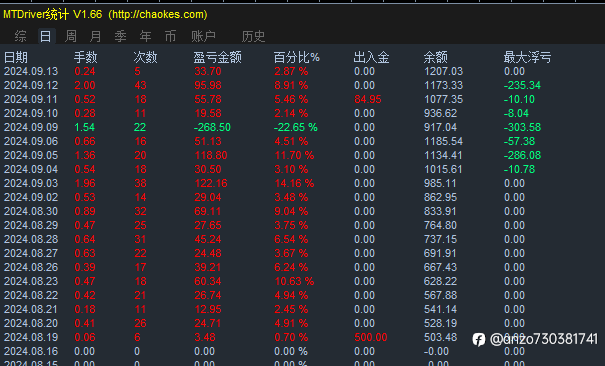Click the -22.65 % percentage value

pos(296,127)
